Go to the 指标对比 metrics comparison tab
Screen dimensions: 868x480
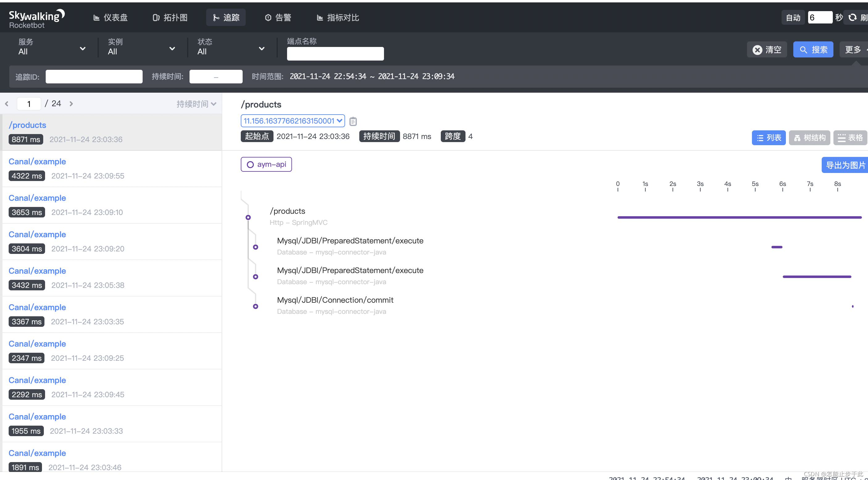(x=338, y=18)
